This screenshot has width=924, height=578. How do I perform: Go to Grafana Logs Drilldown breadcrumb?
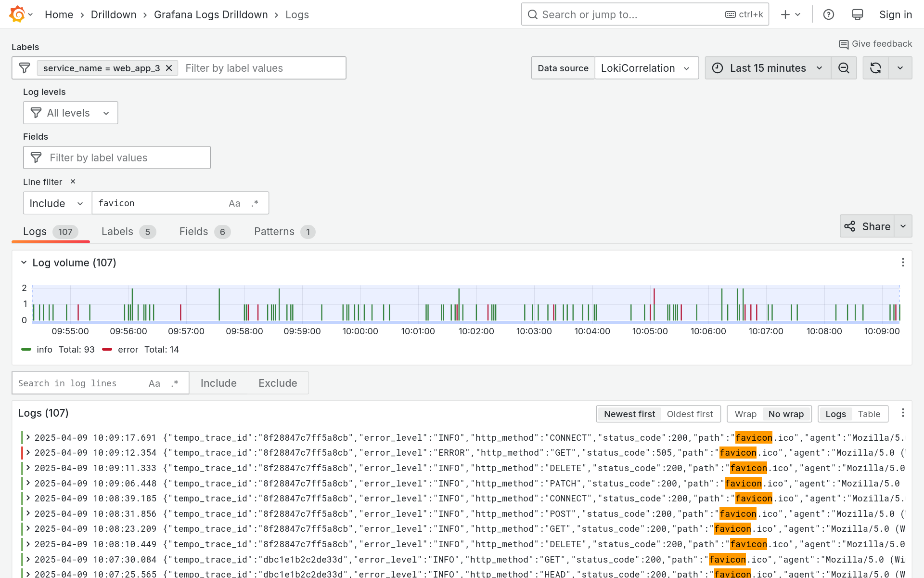211,14
